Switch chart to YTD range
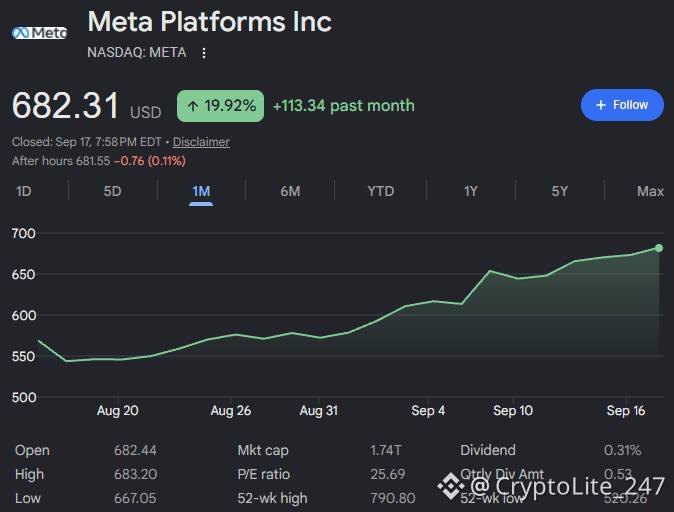 pos(380,191)
